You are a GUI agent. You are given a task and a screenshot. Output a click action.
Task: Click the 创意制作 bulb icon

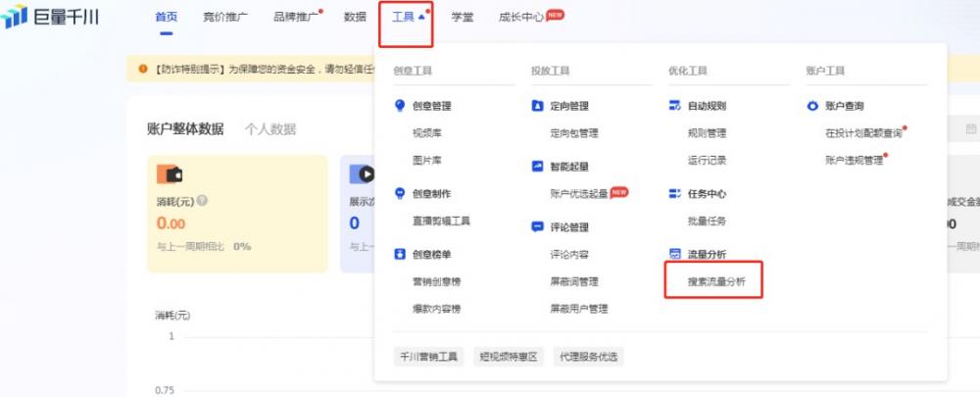400,194
